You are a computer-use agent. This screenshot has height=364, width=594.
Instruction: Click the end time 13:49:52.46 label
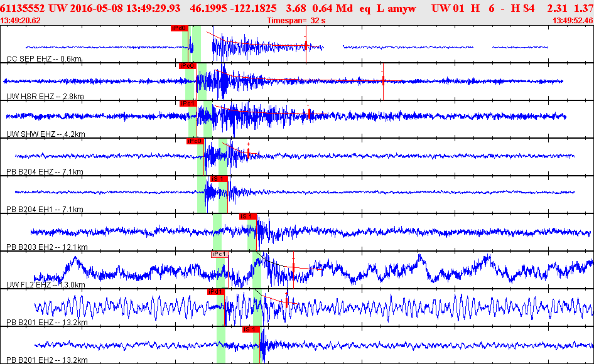coord(572,21)
